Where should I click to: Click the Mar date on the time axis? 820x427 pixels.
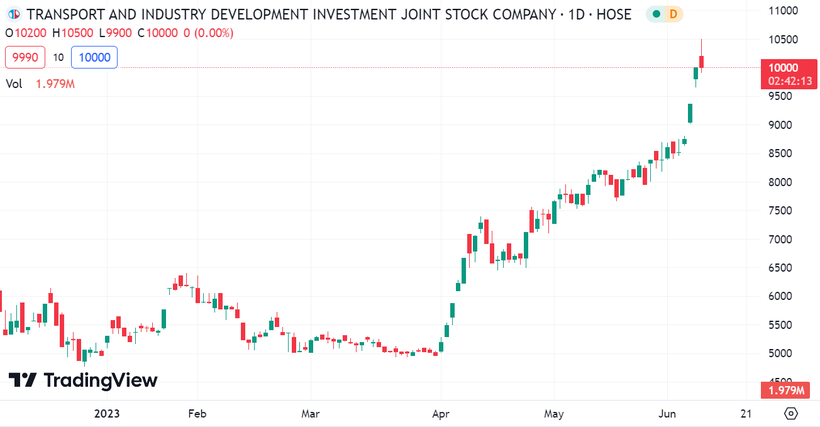(x=310, y=413)
